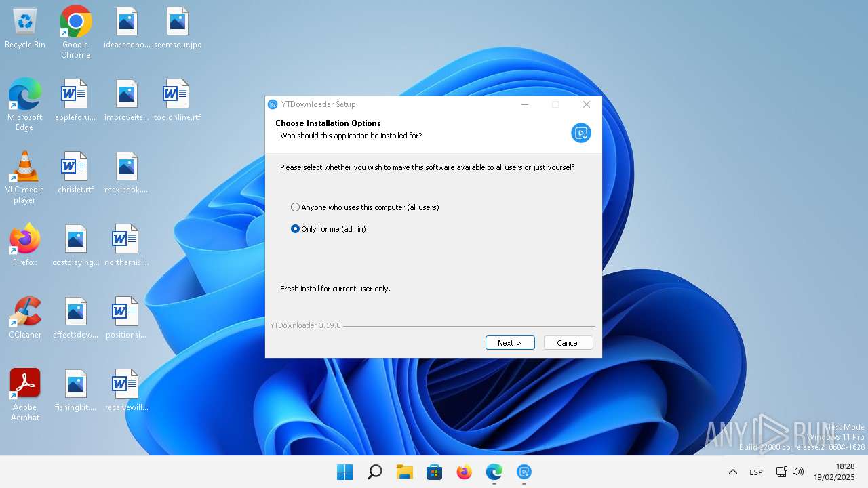Image resolution: width=868 pixels, height=488 pixels.
Task: Close the YTDownloader Setup window
Action: 587,104
